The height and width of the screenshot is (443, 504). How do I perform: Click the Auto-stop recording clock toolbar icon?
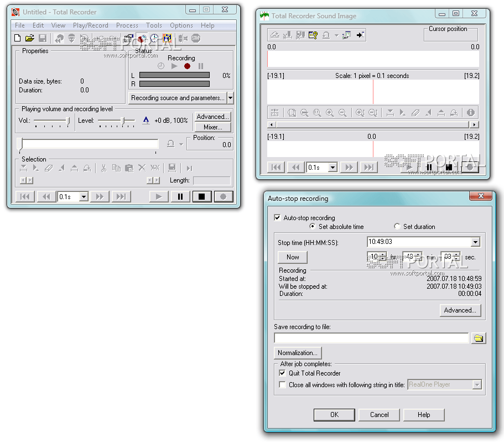(x=142, y=38)
